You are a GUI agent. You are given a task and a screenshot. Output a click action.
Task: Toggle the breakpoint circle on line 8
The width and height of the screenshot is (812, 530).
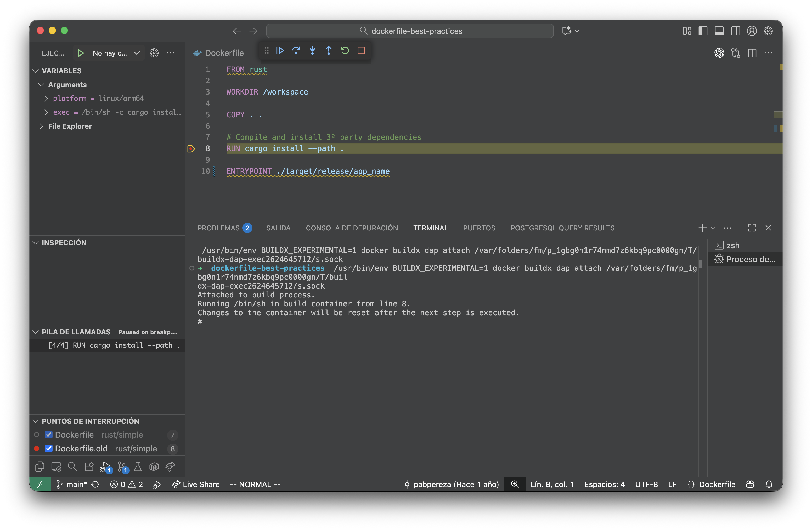tap(191, 148)
